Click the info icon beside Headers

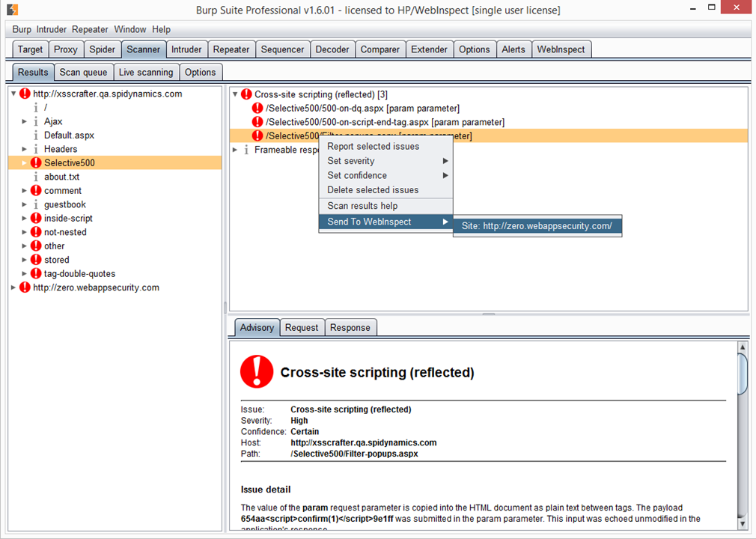point(36,149)
